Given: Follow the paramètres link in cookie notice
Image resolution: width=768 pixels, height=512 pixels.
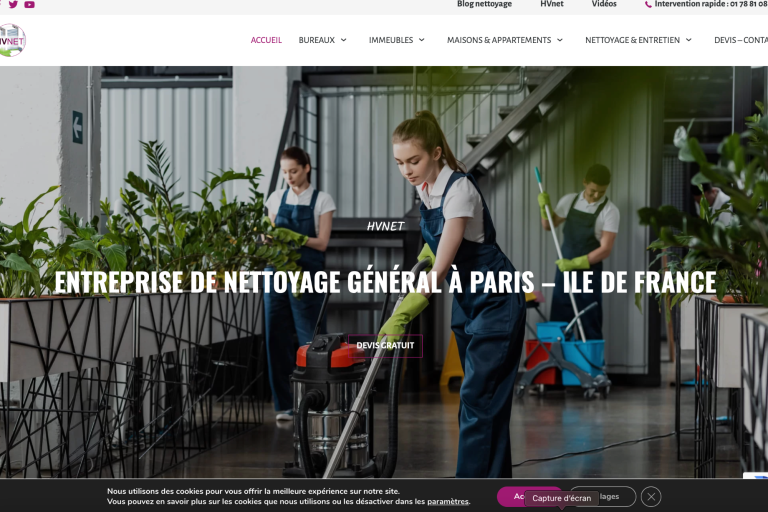Looking at the screenshot, I should pyautogui.click(x=448, y=502).
